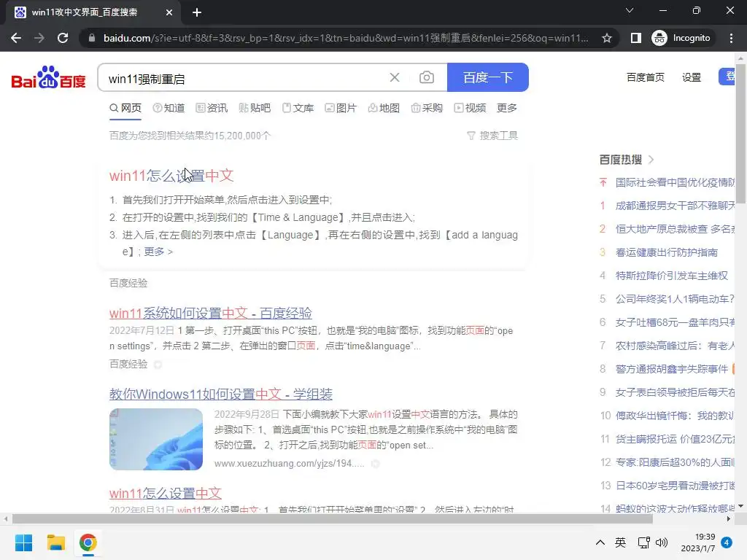The width and height of the screenshot is (747, 560).
Task: Open hot search 公司年终奖1人1辆电动车
Action: pyautogui.click(x=675, y=299)
